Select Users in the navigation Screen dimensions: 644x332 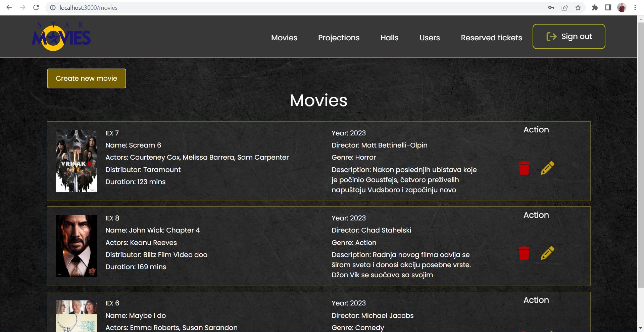point(430,38)
